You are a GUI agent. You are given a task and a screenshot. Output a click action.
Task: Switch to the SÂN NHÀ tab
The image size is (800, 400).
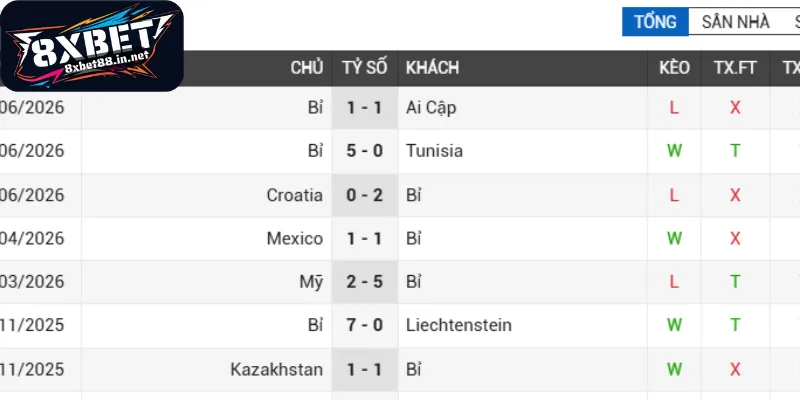[x=735, y=22]
